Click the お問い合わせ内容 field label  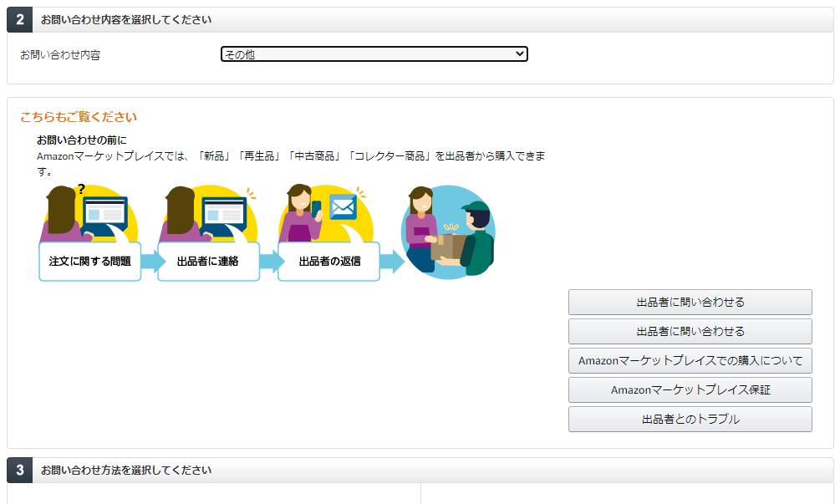click(60, 55)
